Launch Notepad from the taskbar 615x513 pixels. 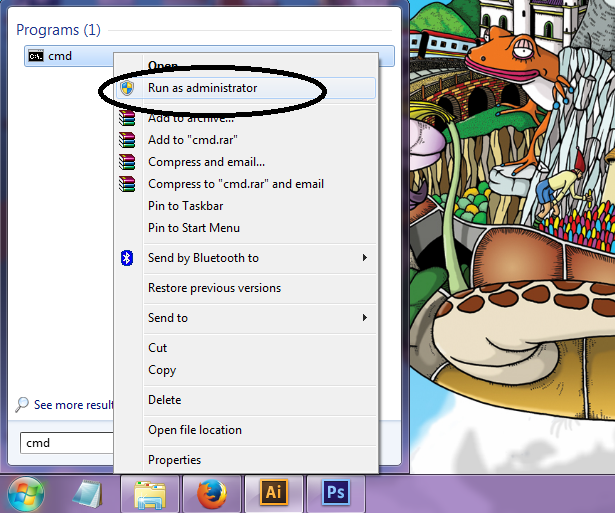point(87,494)
